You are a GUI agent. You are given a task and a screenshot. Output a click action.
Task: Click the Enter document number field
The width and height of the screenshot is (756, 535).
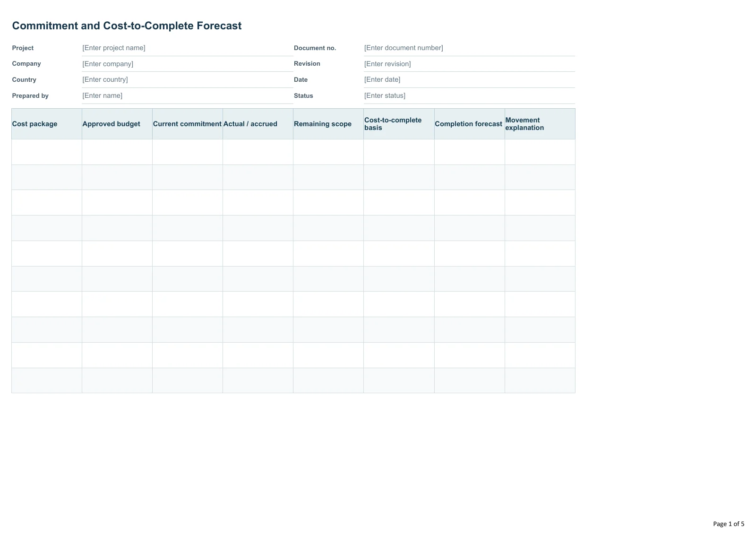[x=469, y=48]
